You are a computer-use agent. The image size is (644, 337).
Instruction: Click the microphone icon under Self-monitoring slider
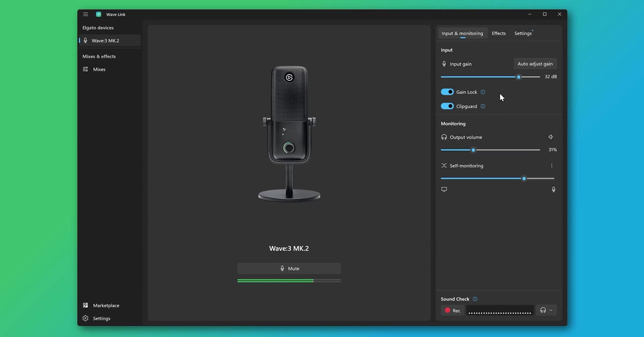coord(553,189)
